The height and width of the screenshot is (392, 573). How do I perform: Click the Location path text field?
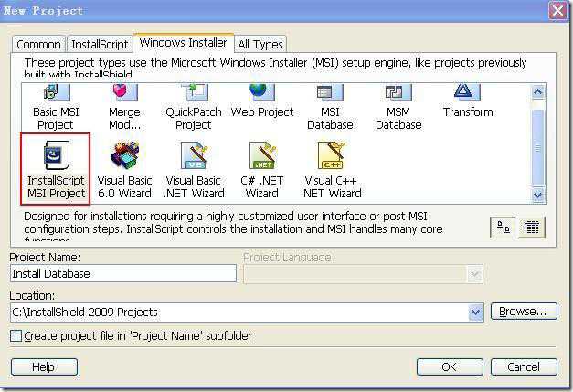pyautogui.click(x=239, y=313)
